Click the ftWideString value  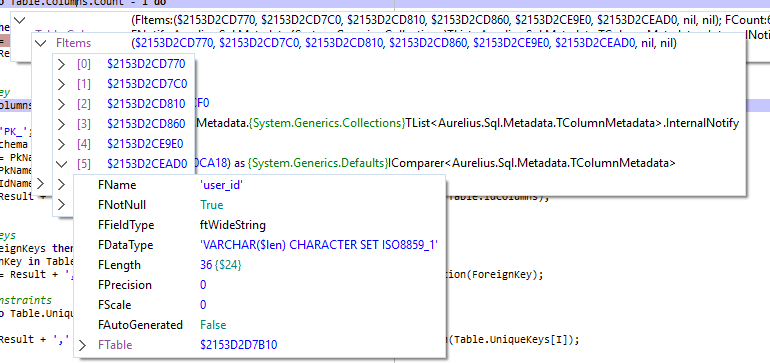[233, 225]
